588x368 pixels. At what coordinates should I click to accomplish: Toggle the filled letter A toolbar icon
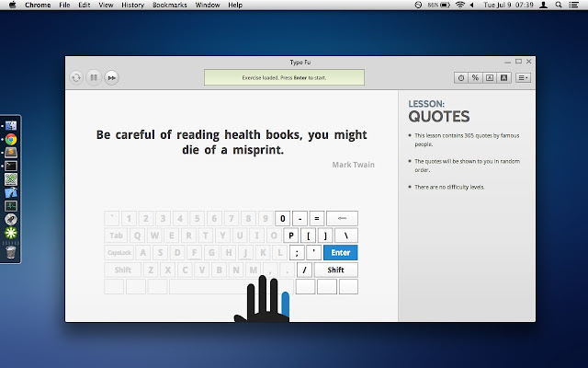click(503, 77)
